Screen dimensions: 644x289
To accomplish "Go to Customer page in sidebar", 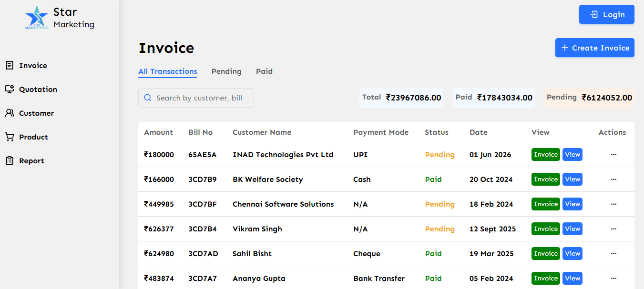I will [30, 113].
